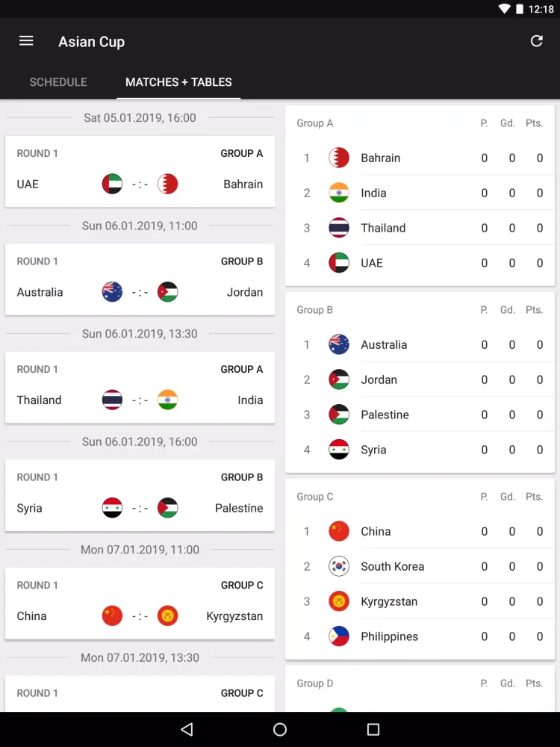
Task: Switch to the Schedule tab
Action: 58,82
